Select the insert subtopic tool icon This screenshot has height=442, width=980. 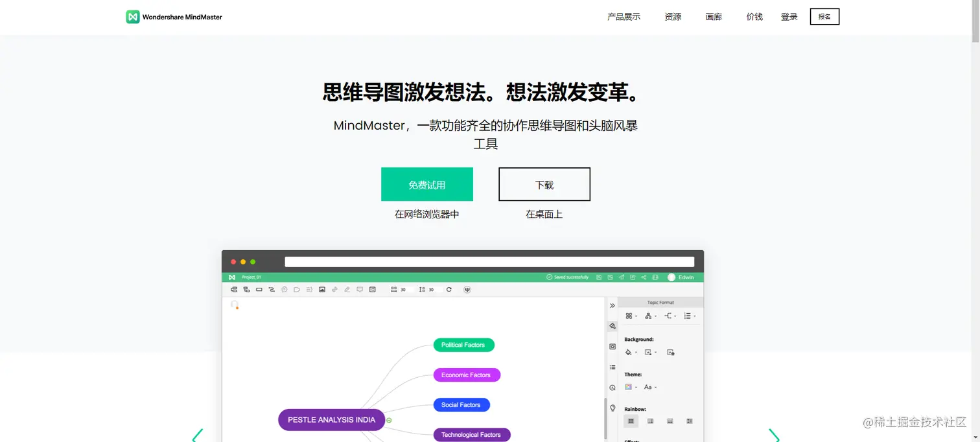(x=246, y=290)
